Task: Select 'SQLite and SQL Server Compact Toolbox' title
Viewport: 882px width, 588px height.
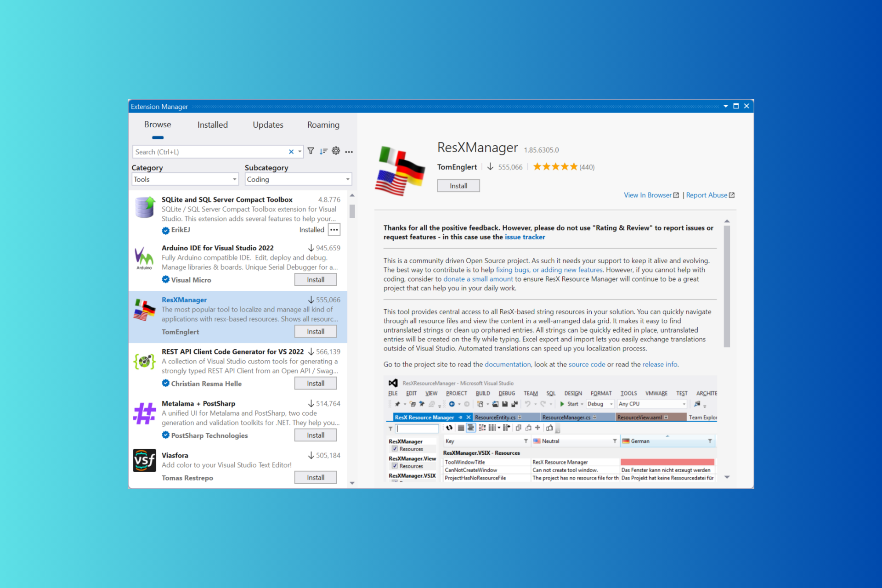Action: (227, 199)
